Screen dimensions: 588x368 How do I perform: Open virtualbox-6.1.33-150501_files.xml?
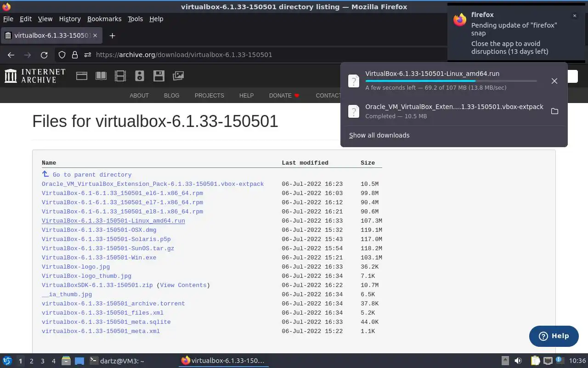coord(102,313)
